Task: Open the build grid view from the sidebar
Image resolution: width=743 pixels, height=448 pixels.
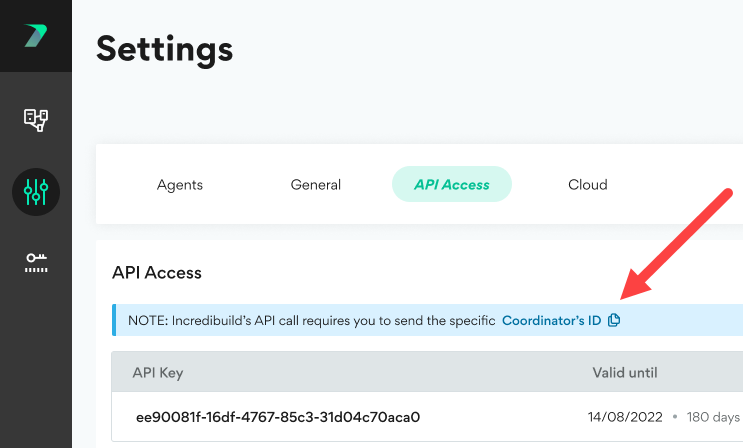Action: (36, 120)
